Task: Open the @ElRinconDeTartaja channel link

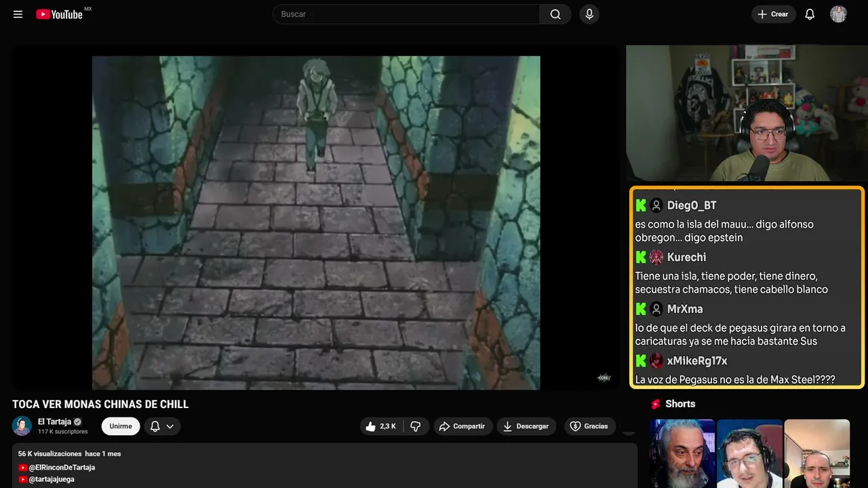Action: point(62,468)
